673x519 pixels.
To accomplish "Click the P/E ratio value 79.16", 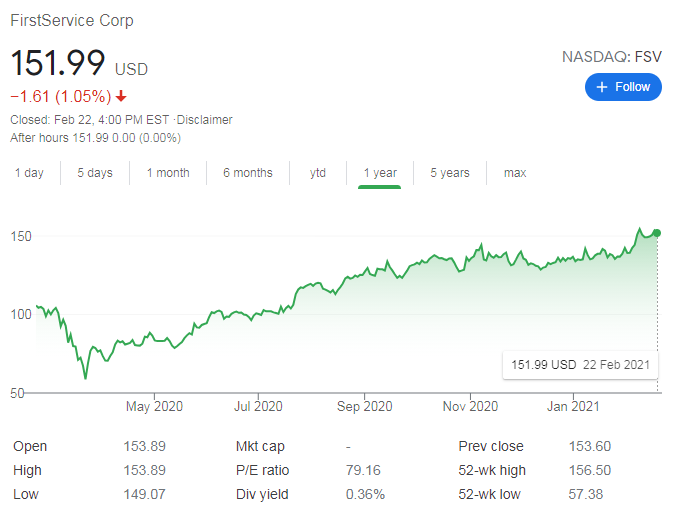I will (363, 470).
